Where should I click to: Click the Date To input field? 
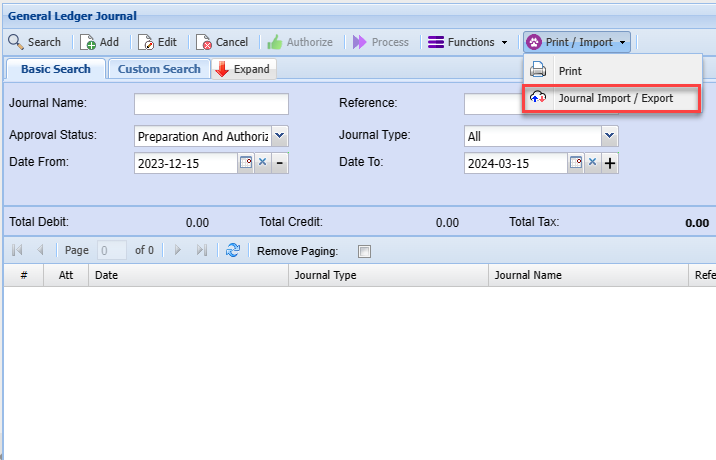click(x=516, y=164)
